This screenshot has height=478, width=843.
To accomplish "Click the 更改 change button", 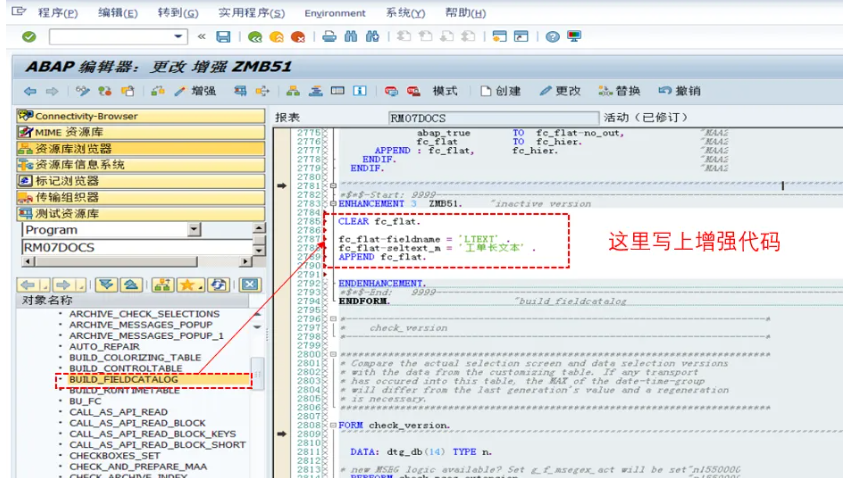I will 560,91.
